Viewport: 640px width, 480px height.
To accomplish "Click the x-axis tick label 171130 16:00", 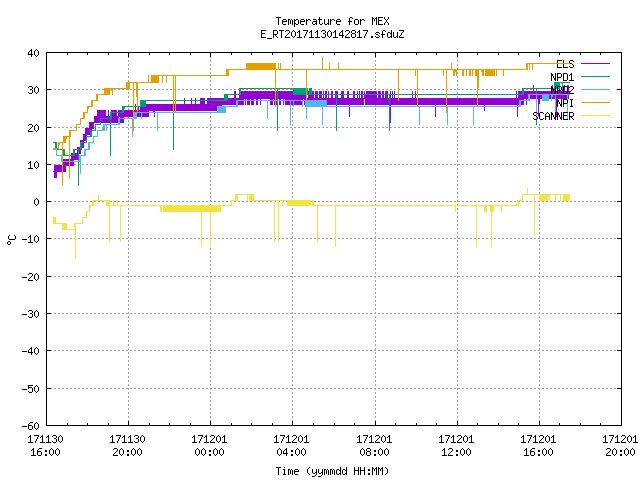I will point(45,445).
